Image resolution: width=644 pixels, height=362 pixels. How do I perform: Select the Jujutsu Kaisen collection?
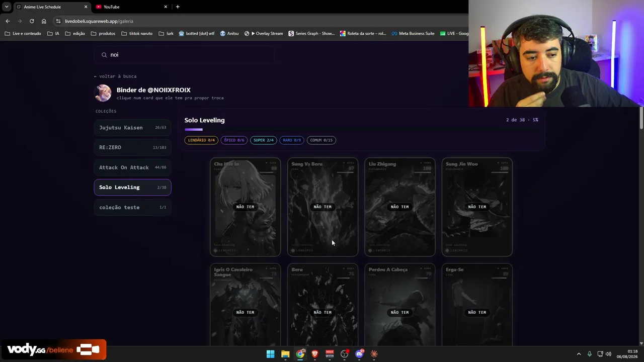coord(132,128)
